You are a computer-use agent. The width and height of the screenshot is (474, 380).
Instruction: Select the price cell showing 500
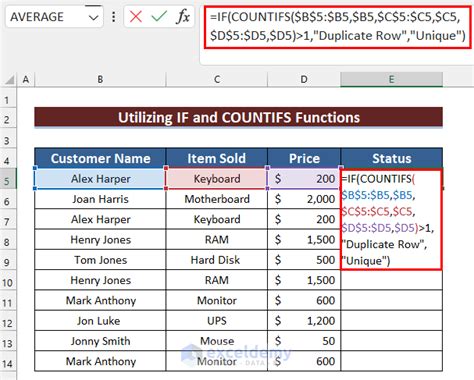click(304, 260)
